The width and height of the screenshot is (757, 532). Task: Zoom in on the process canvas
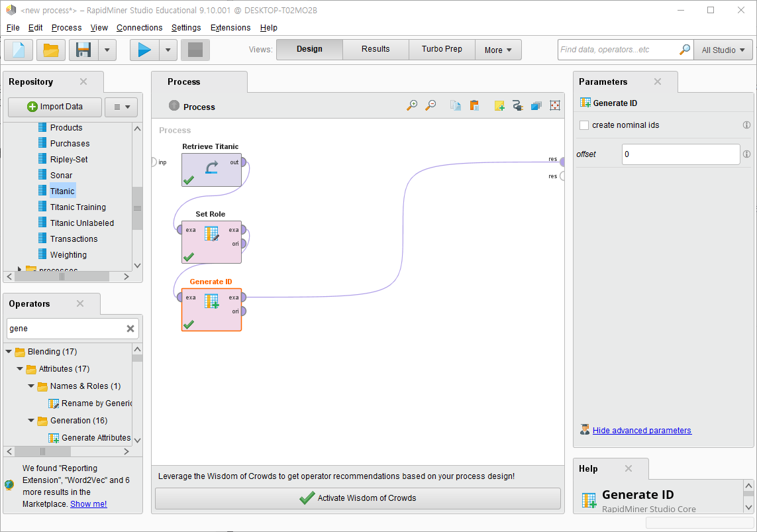click(x=412, y=105)
